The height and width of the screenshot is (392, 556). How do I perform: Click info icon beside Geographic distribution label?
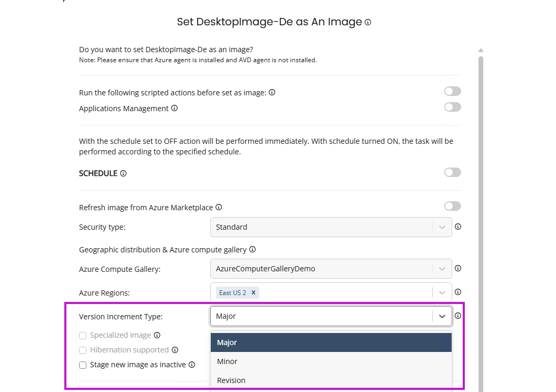[252, 249]
